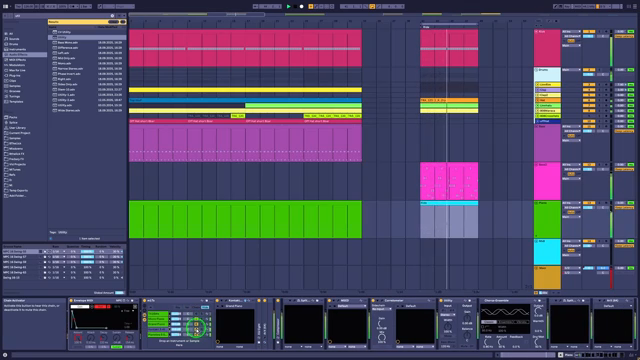Toggle Micro Piano chain activator
The image size is (640, 360).
[196, 319]
